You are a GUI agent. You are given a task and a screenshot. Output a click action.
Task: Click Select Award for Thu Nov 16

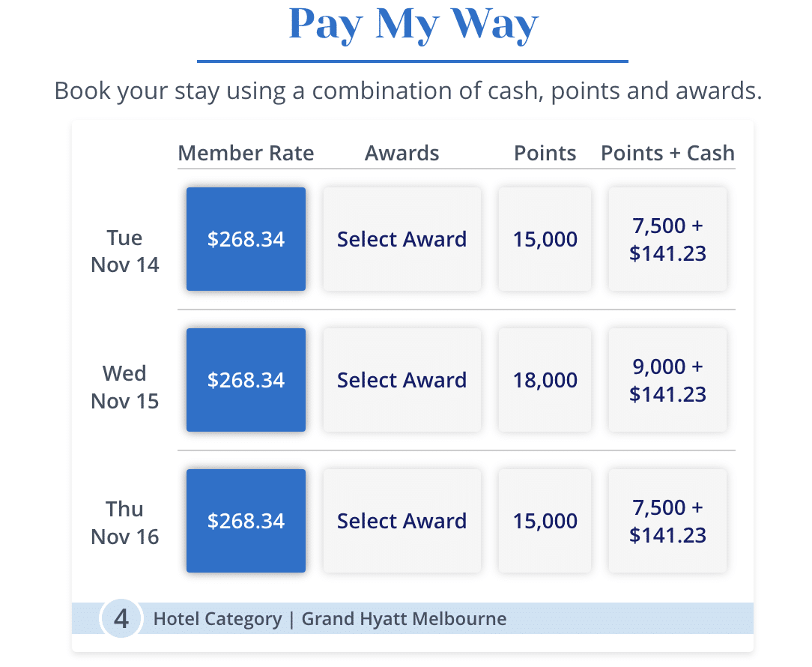(402, 521)
